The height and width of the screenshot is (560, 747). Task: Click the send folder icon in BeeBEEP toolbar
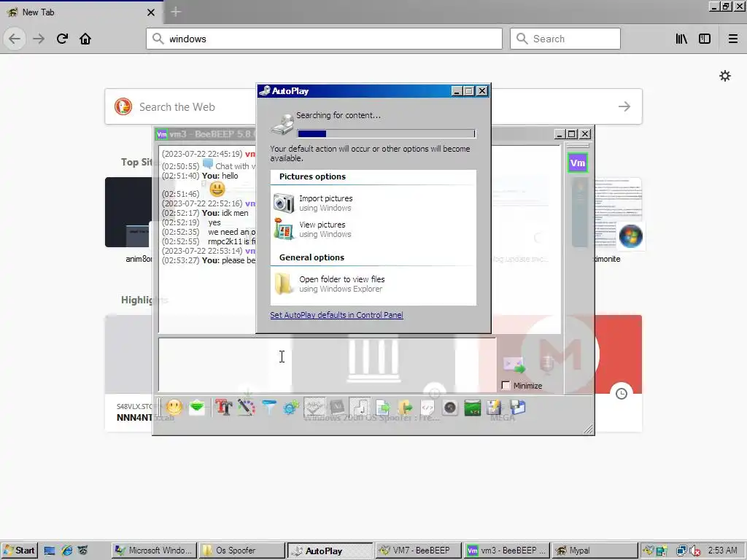click(405, 407)
